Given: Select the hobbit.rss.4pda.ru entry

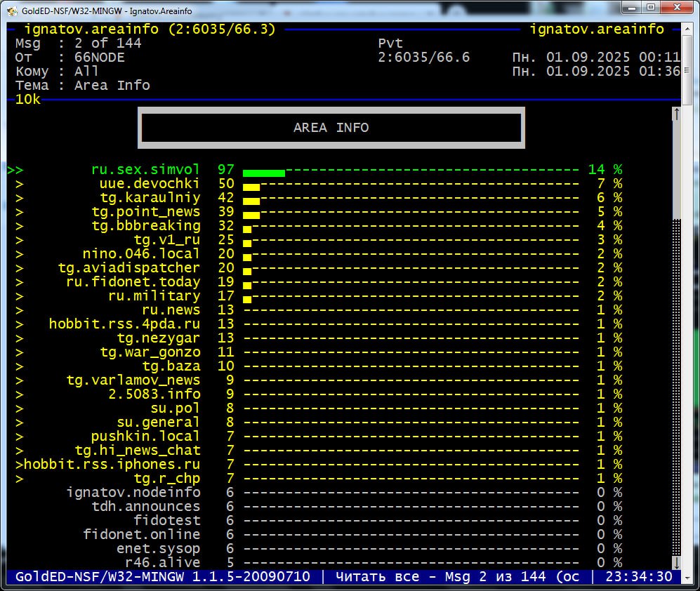Looking at the screenshot, I should tap(124, 324).
